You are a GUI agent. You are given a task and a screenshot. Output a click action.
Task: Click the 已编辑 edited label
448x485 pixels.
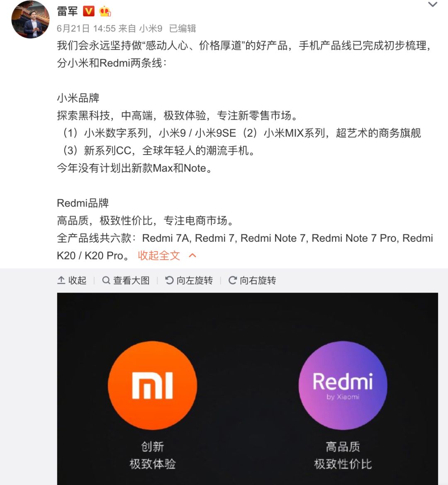click(x=183, y=29)
